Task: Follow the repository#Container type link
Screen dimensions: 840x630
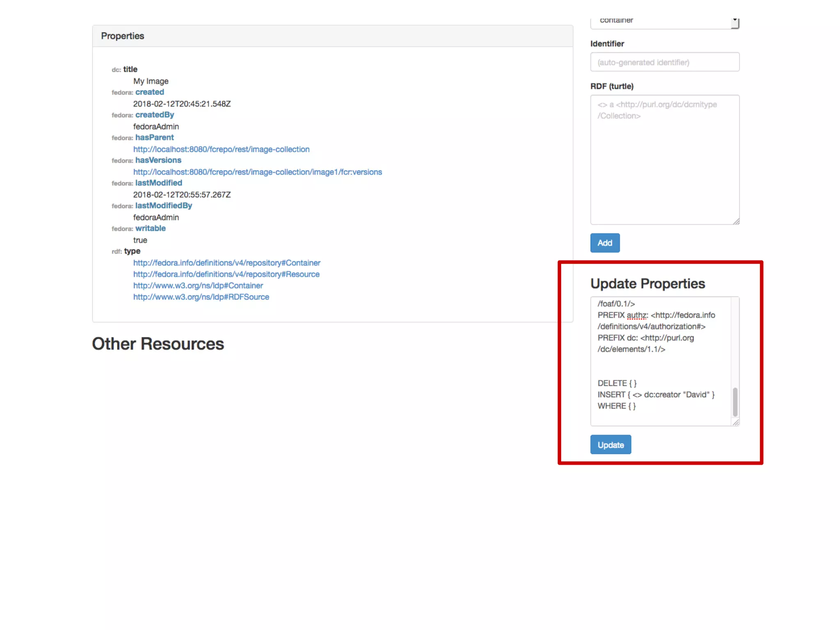Action: click(226, 263)
